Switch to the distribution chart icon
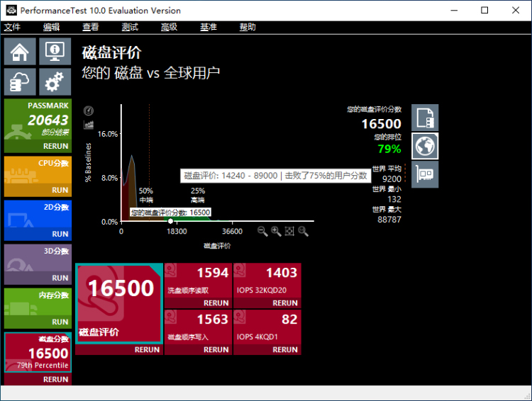532x401 pixels. pyautogui.click(x=88, y=125)
